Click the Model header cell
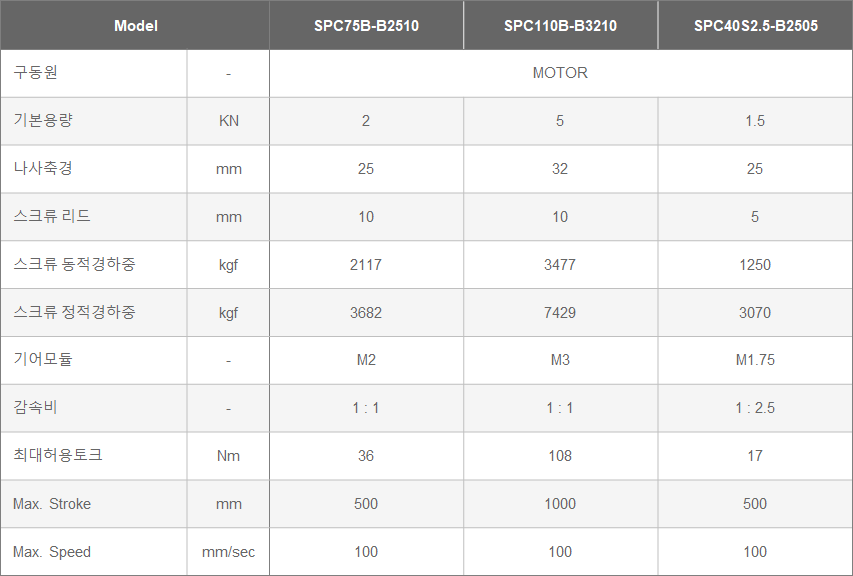Viewport: 853px width, 576px height. [x=135, y=26]
